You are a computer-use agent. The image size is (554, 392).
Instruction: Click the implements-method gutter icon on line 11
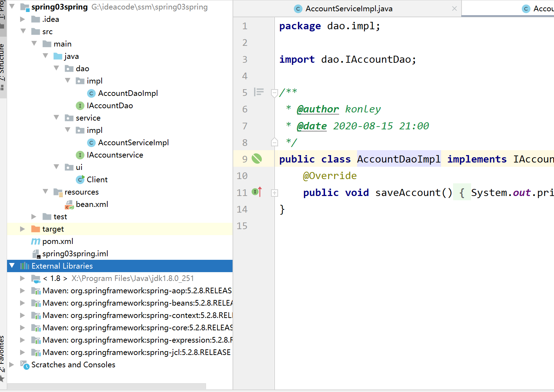click(x=256, y=192)
